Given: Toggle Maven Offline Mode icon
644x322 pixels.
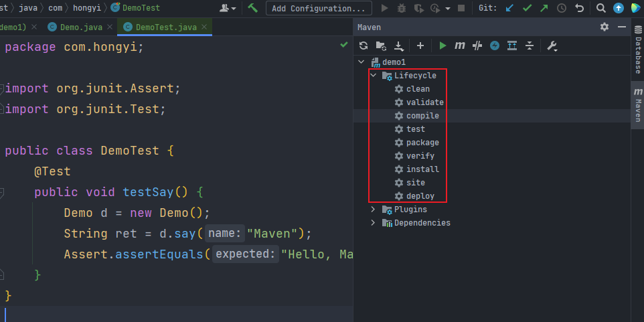Looking at the screenshot, I should click(x=477, y=46).
